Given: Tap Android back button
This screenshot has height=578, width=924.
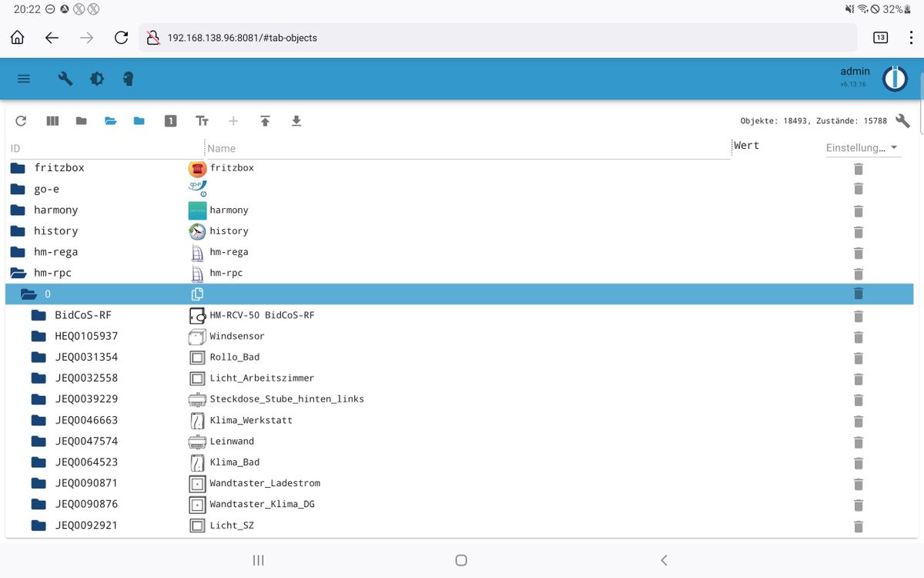Looking at the screenshot, I should click(x=664, y=560).
